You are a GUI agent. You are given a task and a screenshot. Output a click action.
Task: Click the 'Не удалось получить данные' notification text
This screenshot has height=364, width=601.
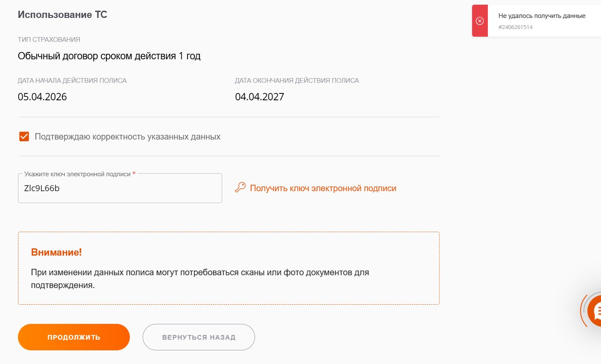(542, 16)
